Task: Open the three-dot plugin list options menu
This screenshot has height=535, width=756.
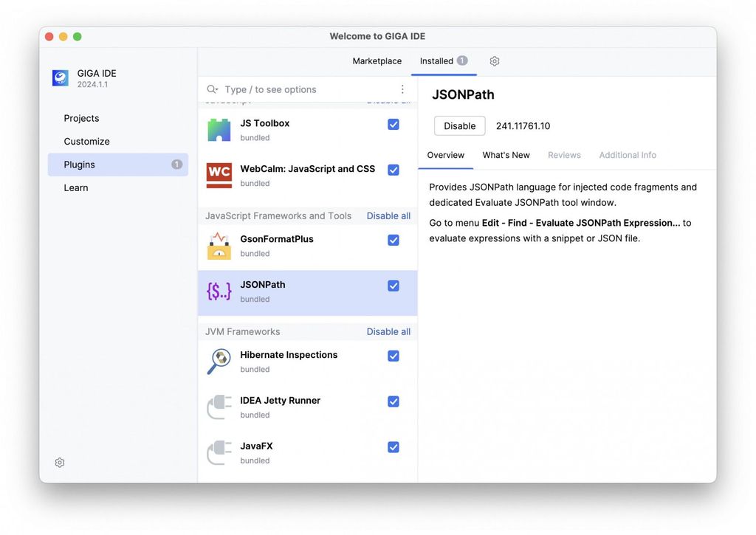Action: coord(402,89)
